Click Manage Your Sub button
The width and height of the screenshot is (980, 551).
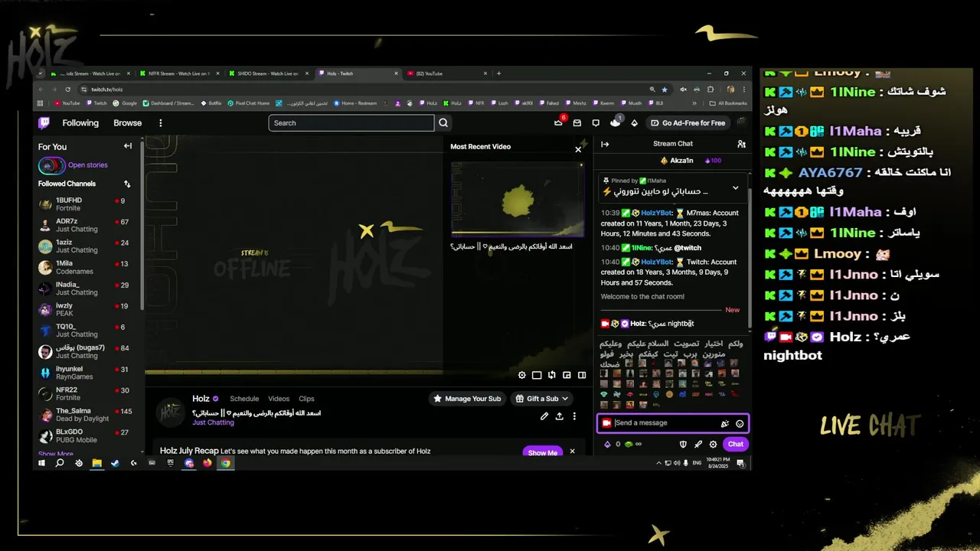(466, 399)
